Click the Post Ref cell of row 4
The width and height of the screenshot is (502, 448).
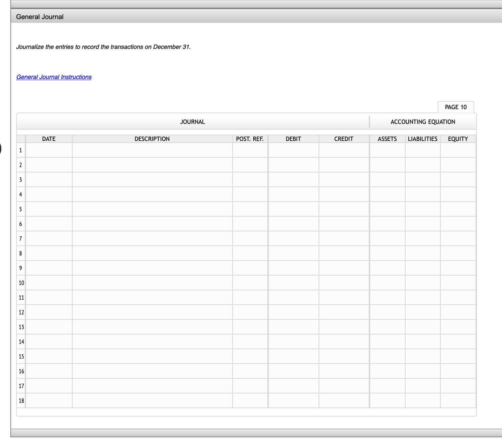[250, 194]
